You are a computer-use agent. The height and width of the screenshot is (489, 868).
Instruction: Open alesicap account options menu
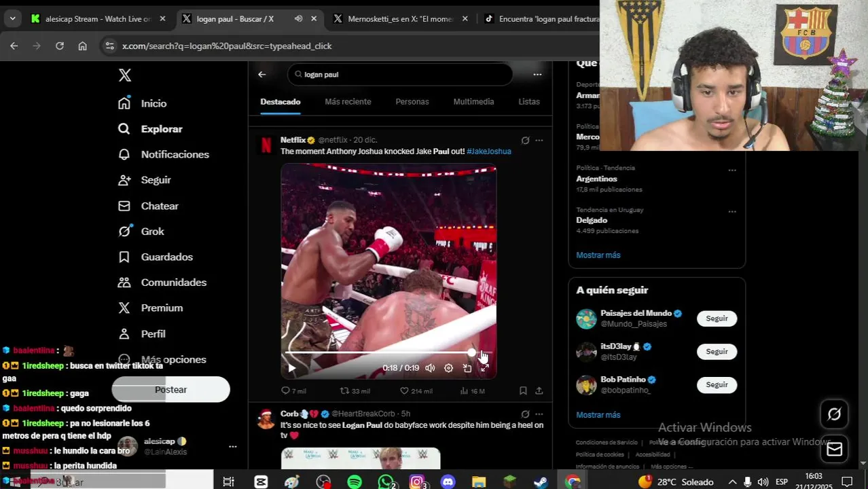(232, 447)
